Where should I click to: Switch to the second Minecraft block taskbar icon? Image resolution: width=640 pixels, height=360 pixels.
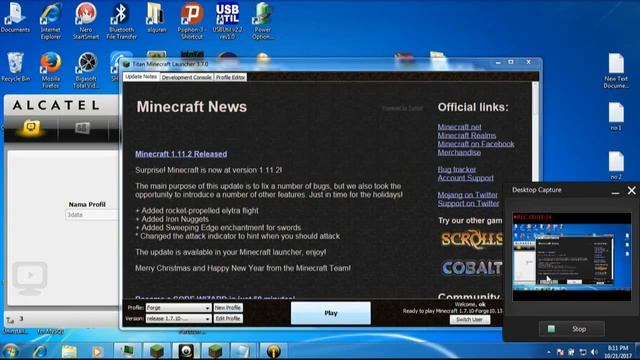tap(215, 351)
